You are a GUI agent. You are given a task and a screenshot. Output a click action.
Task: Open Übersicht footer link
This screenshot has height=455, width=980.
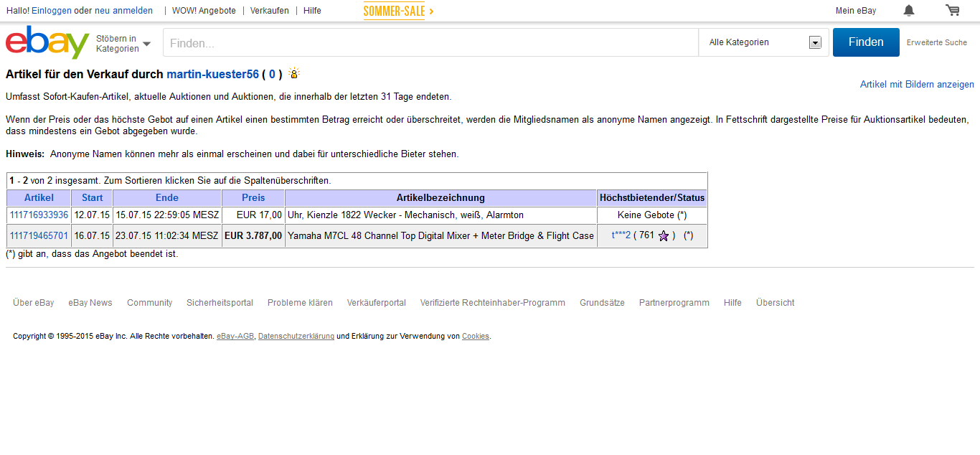[x=776, y=303]
